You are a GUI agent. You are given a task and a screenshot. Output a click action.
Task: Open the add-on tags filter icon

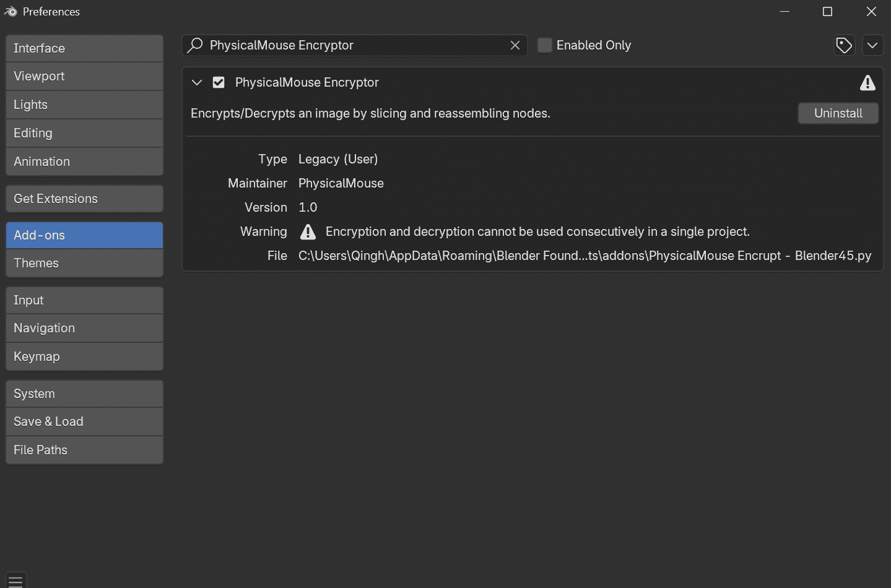[844, 45]
